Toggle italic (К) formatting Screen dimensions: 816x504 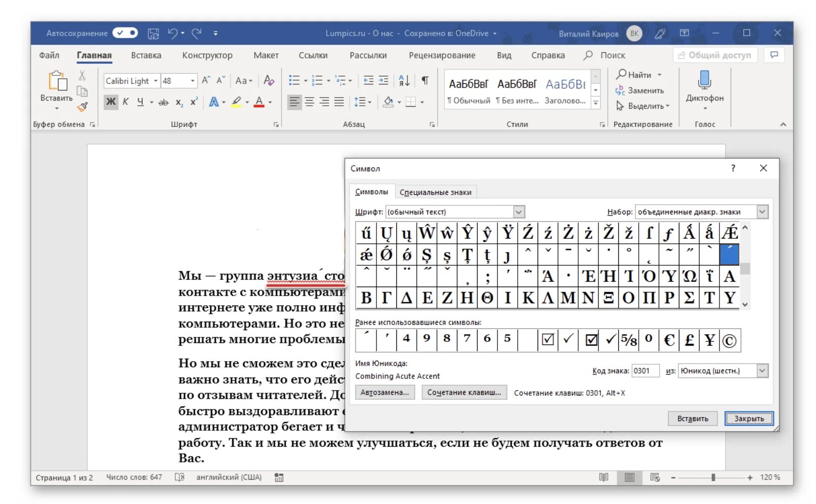[125, 102]
